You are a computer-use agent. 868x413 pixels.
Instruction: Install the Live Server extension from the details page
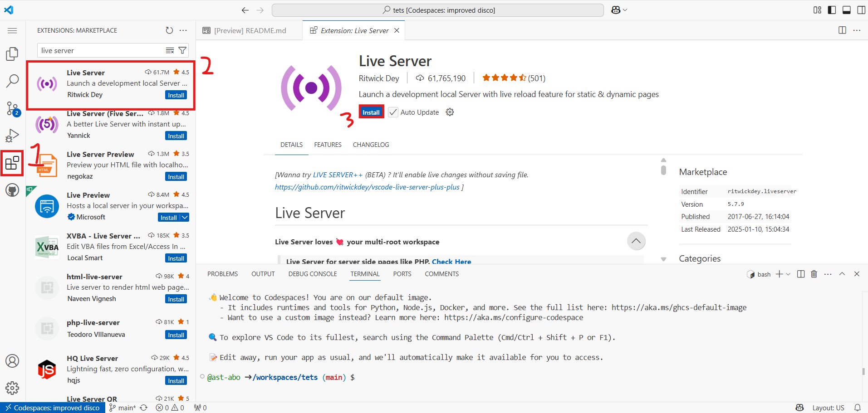click(371, 112)
